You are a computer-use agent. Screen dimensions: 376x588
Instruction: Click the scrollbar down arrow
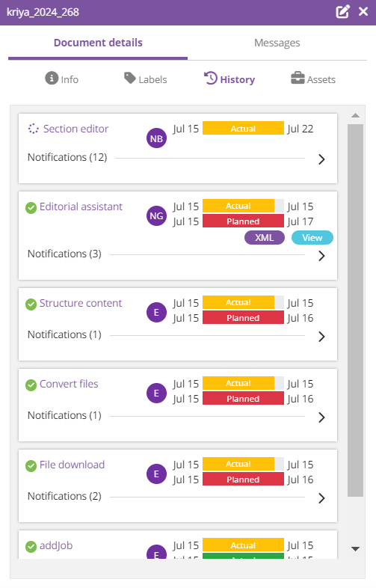(355, 548)
